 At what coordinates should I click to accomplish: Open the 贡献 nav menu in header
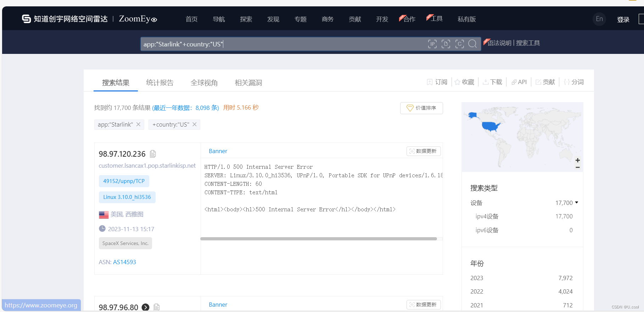[x=355, y=19]
